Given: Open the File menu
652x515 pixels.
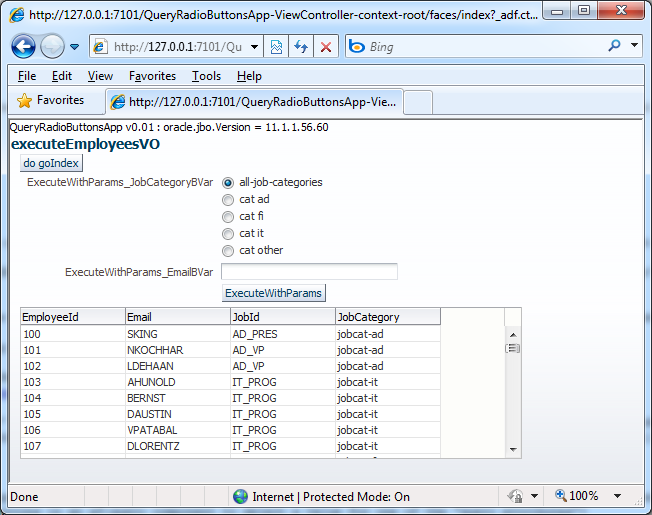Looking at the screenshot, I should 27,76.
